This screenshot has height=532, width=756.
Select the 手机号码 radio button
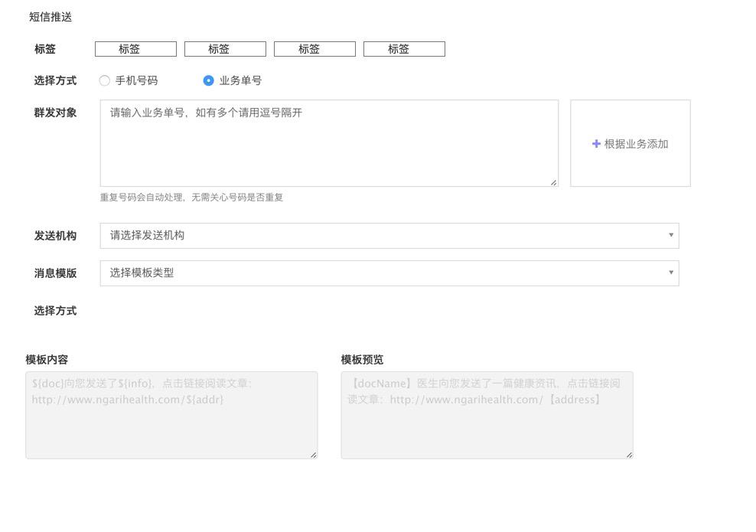(x=105, y=80)
